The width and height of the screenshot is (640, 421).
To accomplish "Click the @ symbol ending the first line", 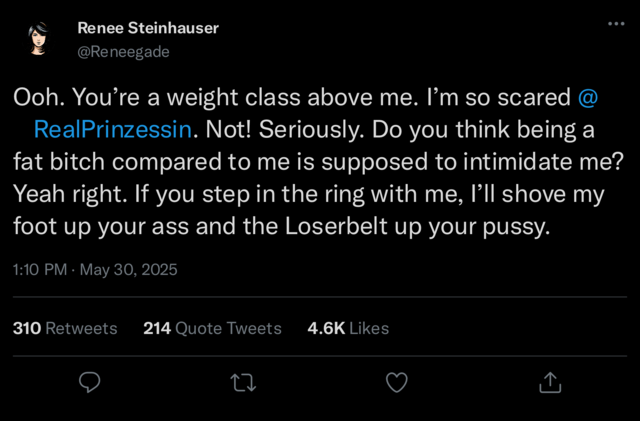I will [x=589, y=97].
